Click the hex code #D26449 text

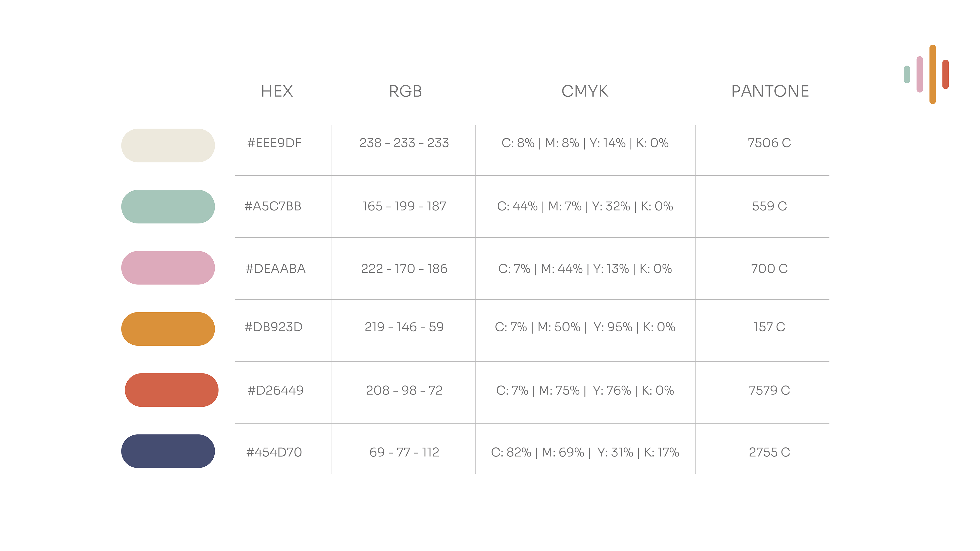(275, 390)
